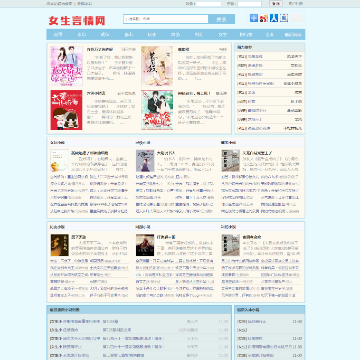The width and height of the screenshot is (360, 360).
Task: Open the teal bride and groom cover
Action: [157, 110]
